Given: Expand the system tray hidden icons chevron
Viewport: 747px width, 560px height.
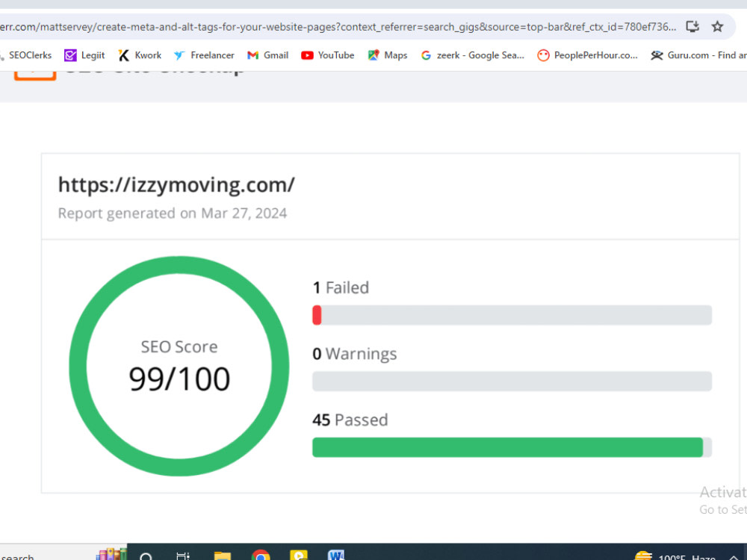Looking at the screenshot, I should tap(734, 557).
